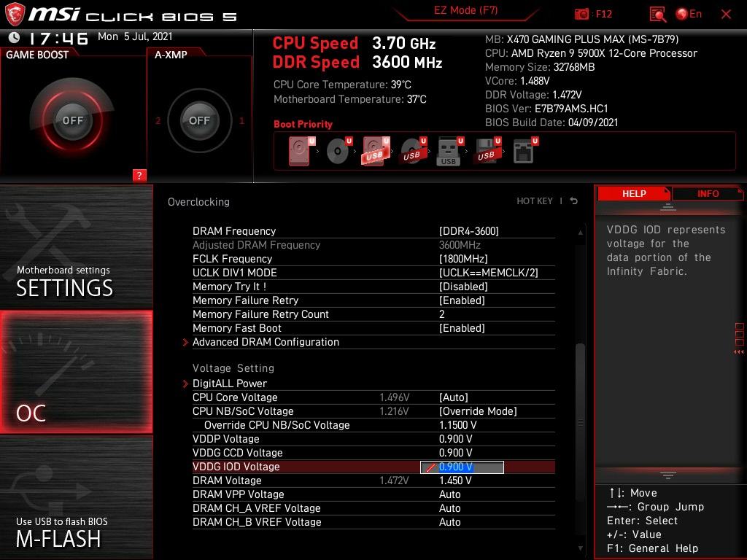Screen dimensions: 747x560
Task: Edit the DRAM VPP Voltage Auto value
Action: (449, 494)
